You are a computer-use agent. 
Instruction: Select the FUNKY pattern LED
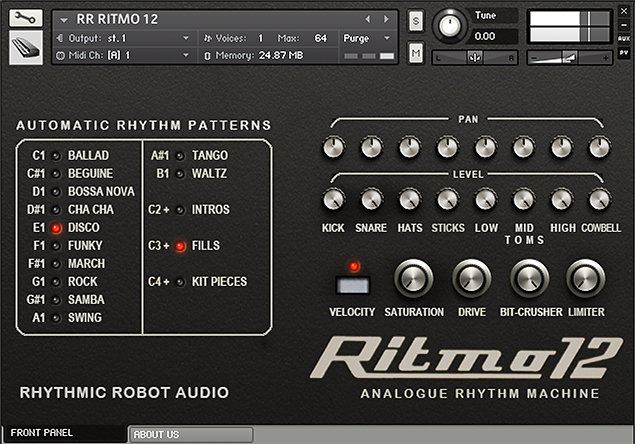tap(56, 246)
